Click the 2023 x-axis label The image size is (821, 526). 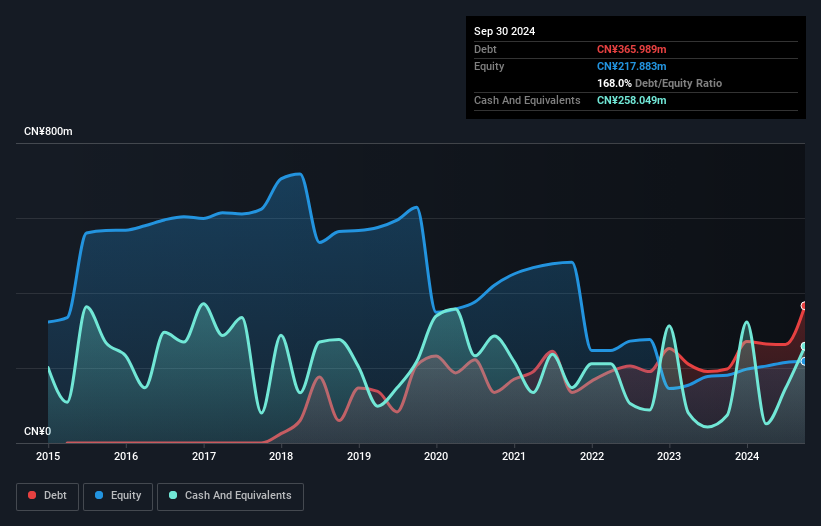tap(669, 456)
